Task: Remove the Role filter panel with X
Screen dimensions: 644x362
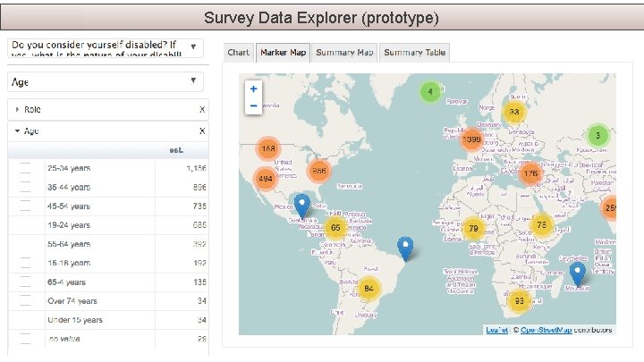Action: click(202, 110)
